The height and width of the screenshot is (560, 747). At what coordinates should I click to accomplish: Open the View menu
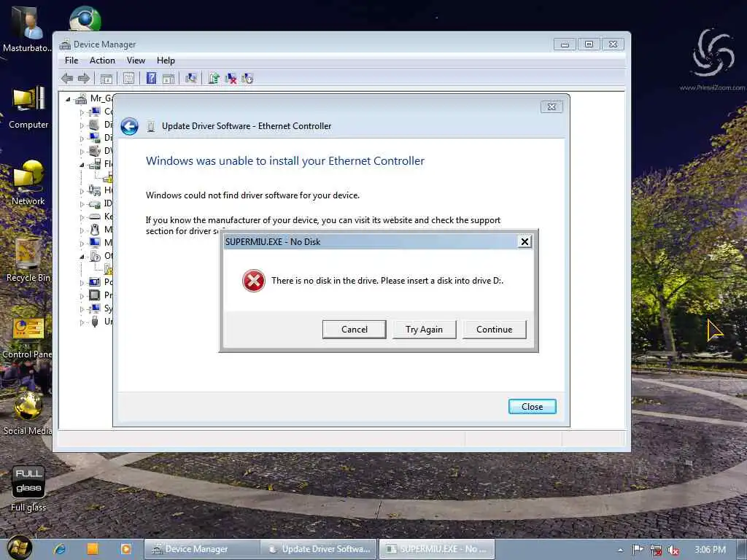click(x=136, y=61)
